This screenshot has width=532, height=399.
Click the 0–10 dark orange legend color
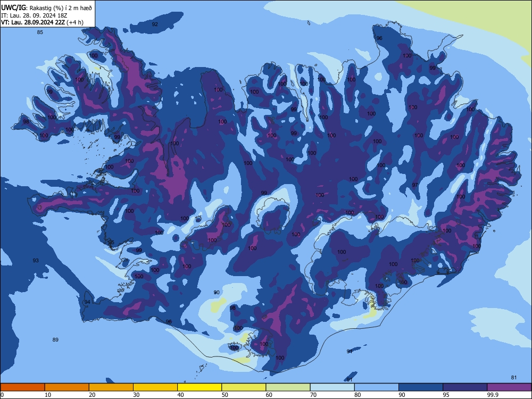22,387
